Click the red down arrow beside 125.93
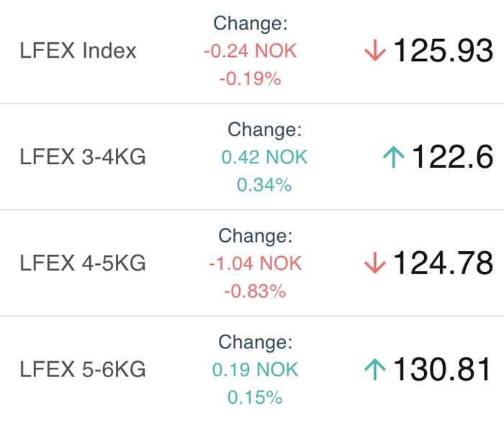The image size is (504, 421). tap(375, 50)
